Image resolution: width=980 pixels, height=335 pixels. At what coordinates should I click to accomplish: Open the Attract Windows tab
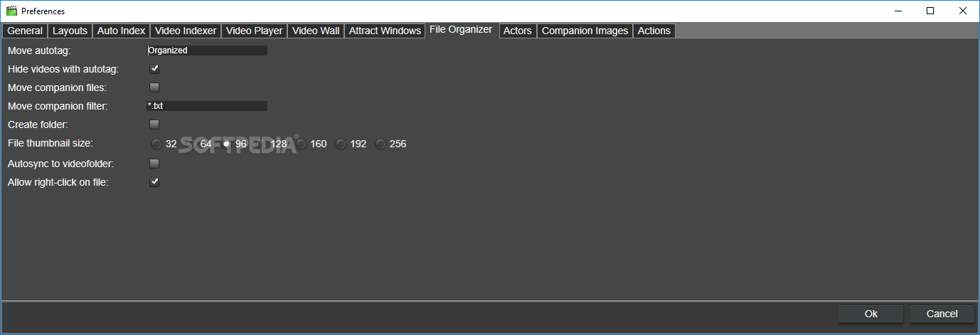click(385, 31)
